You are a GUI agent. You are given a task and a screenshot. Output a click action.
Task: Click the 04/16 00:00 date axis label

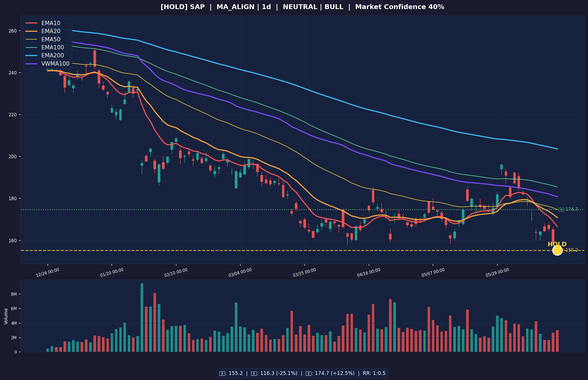point(369,272)
